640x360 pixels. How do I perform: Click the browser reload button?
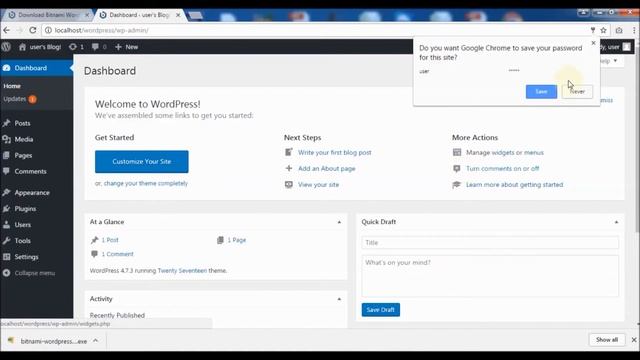pyautogui.click(x=33, y=30)
